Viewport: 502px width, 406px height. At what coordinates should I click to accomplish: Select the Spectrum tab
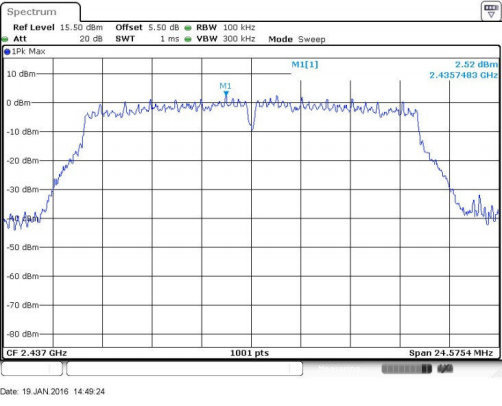(x=40, y=12)
